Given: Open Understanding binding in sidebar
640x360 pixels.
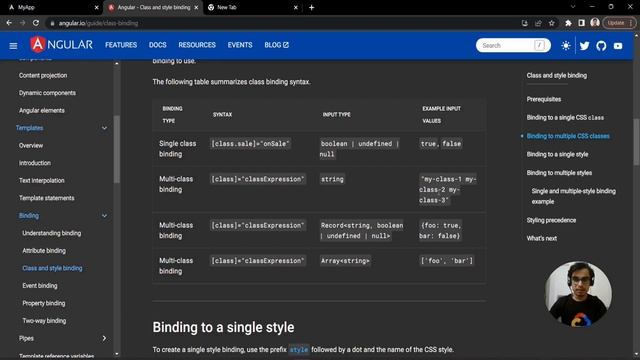Looking at the screenshot, I should pyautogui.click(x=52, y=233).
